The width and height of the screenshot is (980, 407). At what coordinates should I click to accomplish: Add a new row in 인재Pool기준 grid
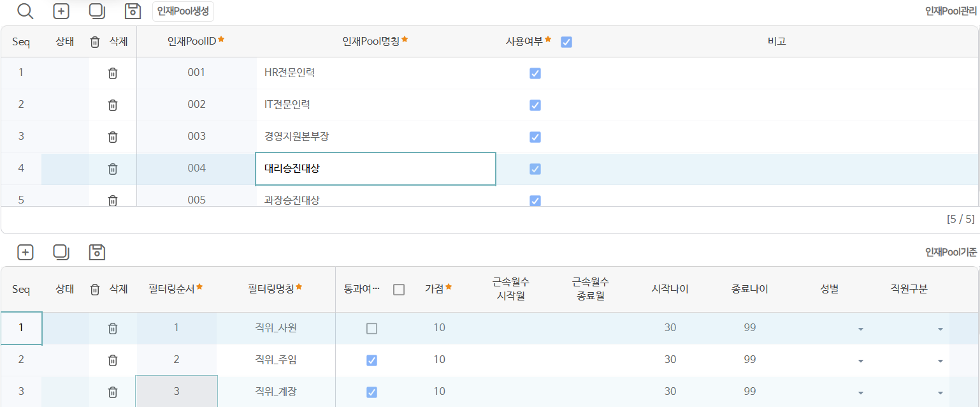pyautogui.click(x=25, y=252)
